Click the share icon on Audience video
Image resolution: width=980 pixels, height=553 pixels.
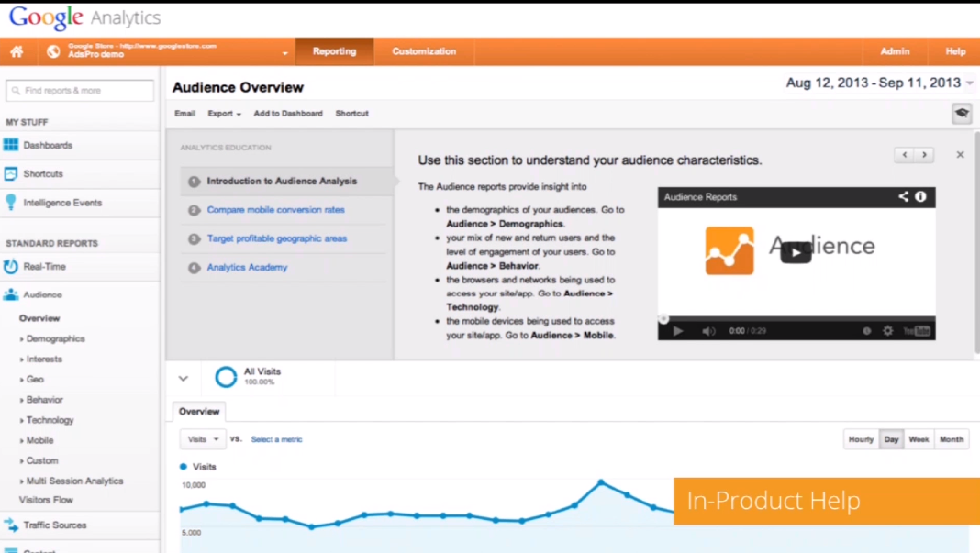point(903,196)
